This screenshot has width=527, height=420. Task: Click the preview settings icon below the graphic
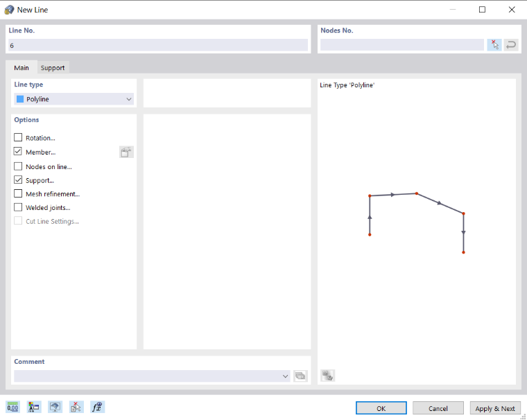[x=328, y=376]
